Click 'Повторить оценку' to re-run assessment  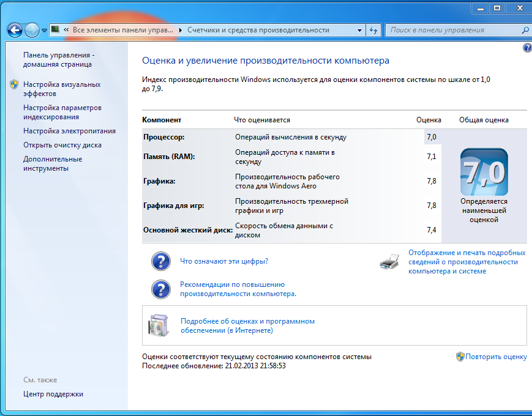pyautogui.click(x=496, y=357)
